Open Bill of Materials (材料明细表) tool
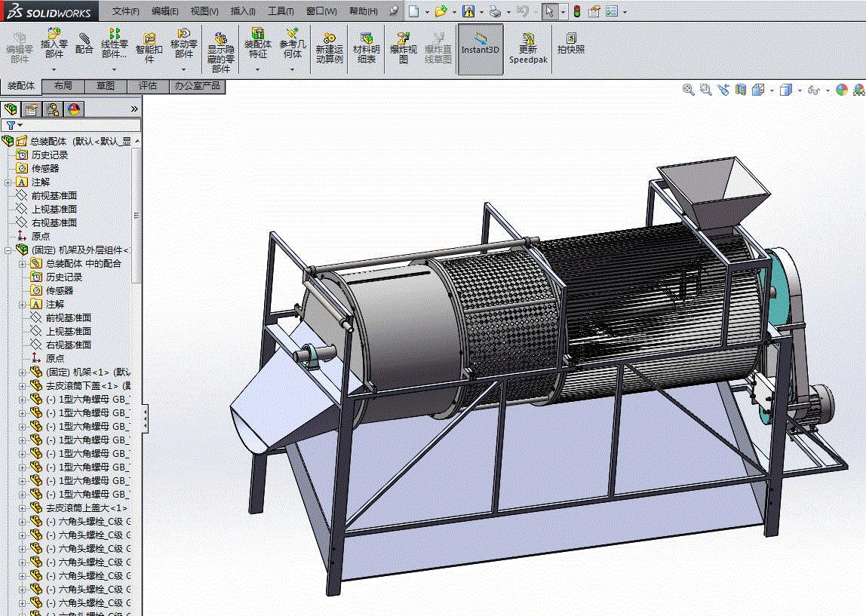Viewport: 866px width, 616px height. [367, 47]
